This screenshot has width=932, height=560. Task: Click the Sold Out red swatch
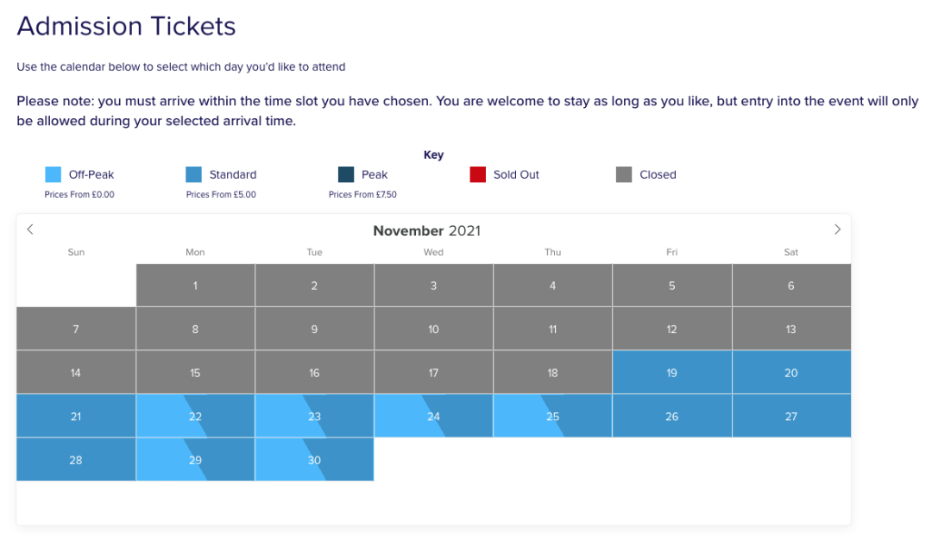pos(478,175)
